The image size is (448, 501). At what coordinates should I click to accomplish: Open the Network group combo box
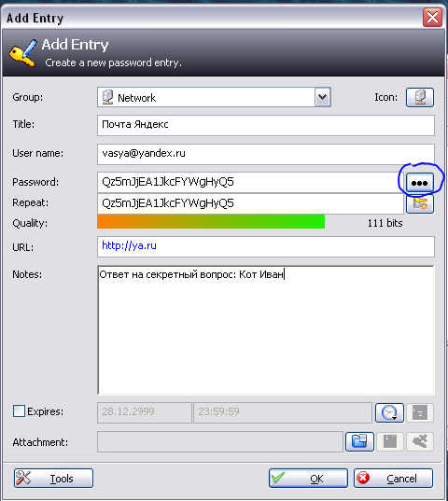214,97
